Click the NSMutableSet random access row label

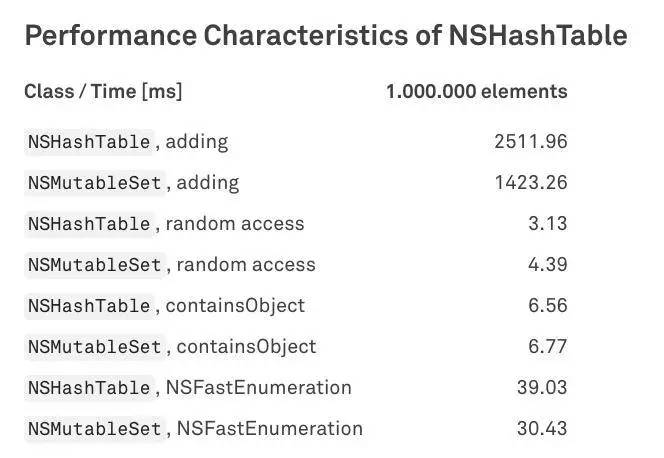(170, 265)
